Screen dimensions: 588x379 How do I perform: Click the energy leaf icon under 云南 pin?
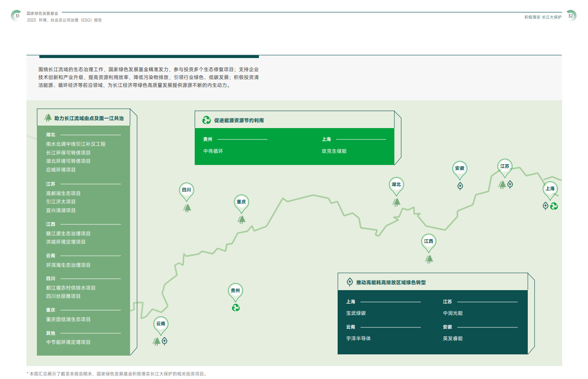pos(164,341)
